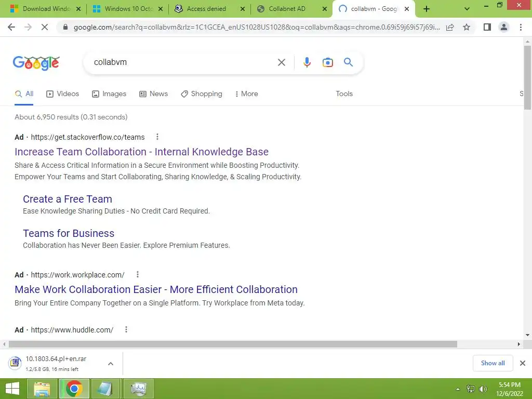Image resolution: width=532 pixels, height=399 pixels.
Task: Open options for stackoverflow ad
Action: tap(157, 137)
